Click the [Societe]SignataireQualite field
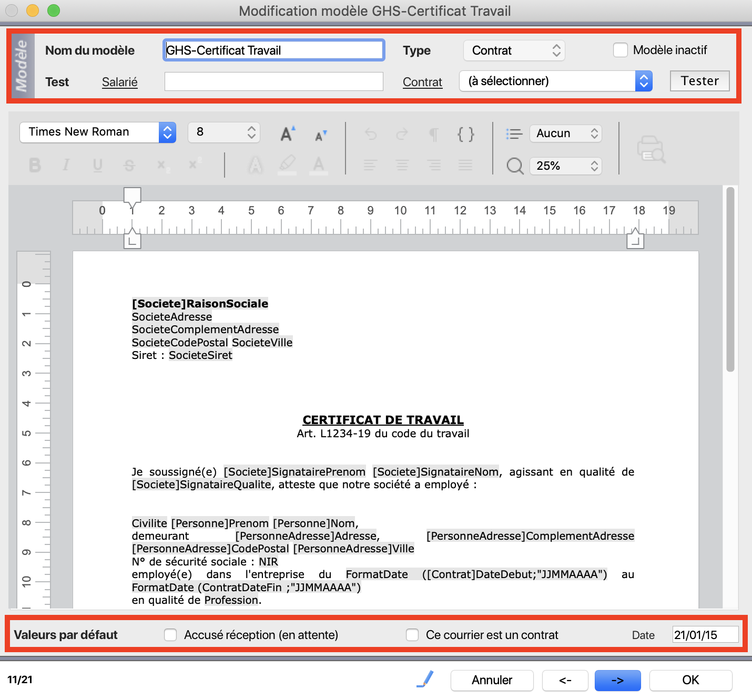The image size is (752, 700). pos(202,485)
